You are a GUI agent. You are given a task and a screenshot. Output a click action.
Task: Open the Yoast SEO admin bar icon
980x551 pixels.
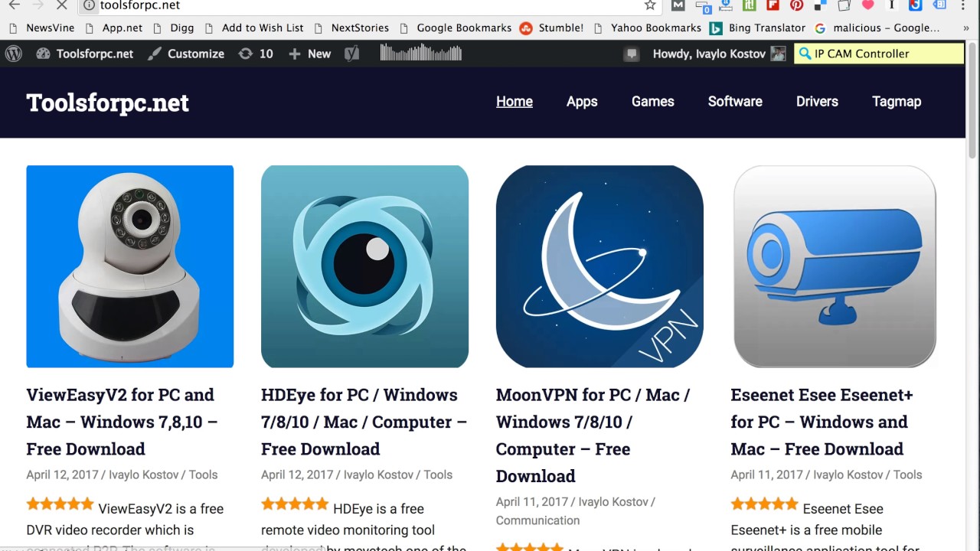[x=351, y=54]
